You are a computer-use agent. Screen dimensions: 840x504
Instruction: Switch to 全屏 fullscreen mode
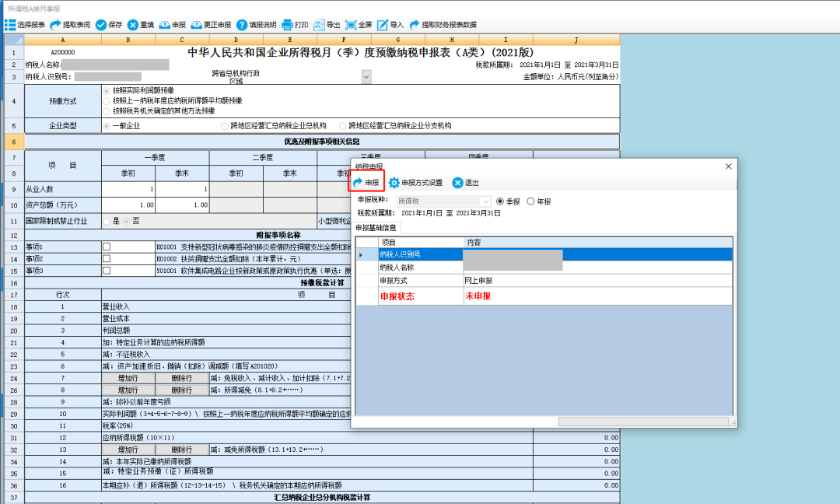tap(359, 25)
